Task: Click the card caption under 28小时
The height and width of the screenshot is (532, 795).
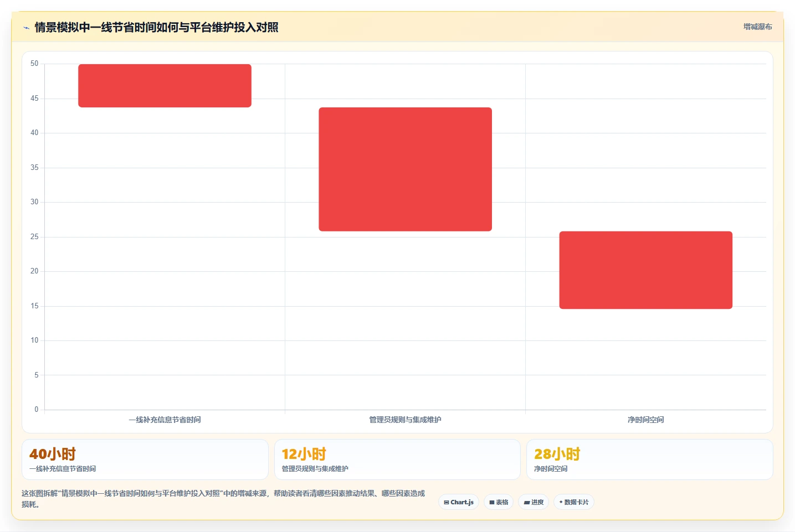Action: pos(551,468)
